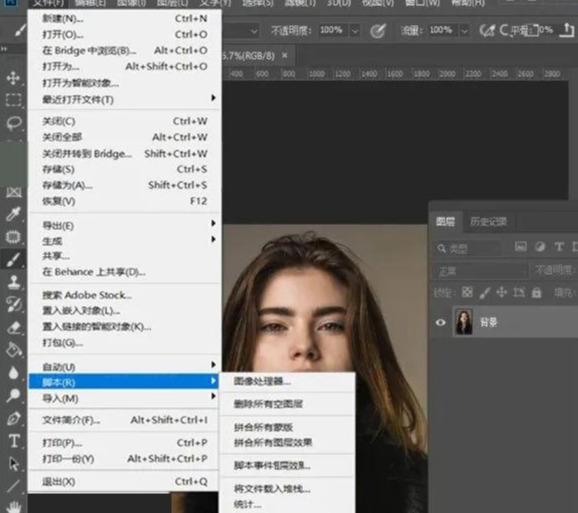
Task: Click the brush tool preset icon in options bar
Action: pyautogui.click(x=20, y=30)
